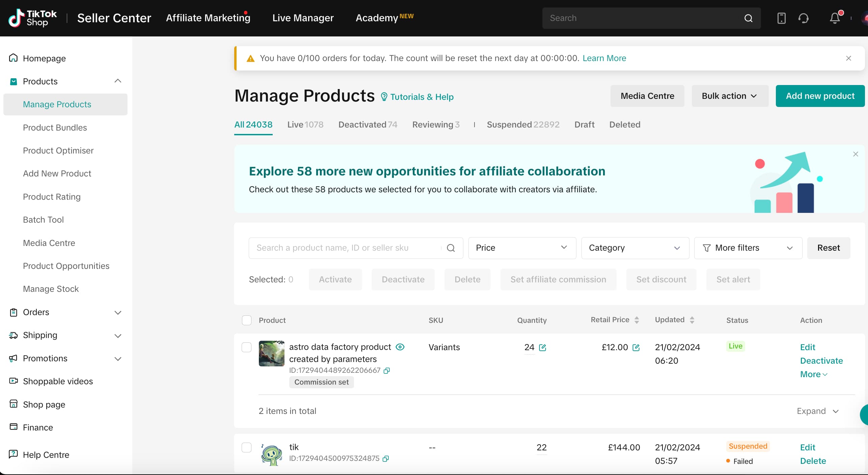Close the orders limit warning banner
The height and width of the screenshot is (475, 868).
[x=849, y=58]
